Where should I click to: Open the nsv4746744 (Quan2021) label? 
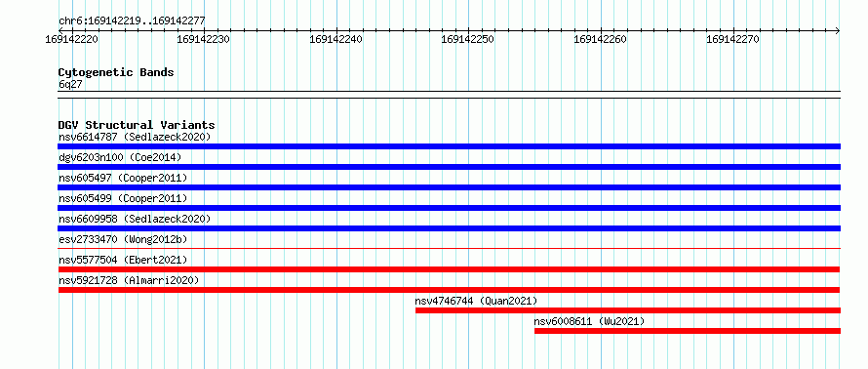tap(476, 301)
